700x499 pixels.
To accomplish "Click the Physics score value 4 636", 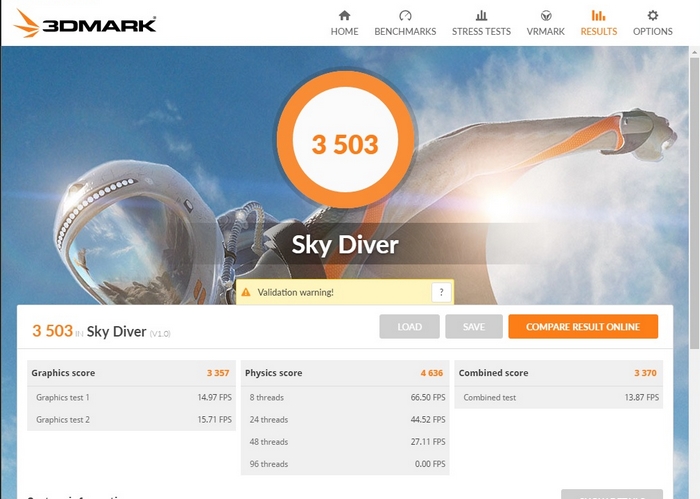I will (432, 373).
